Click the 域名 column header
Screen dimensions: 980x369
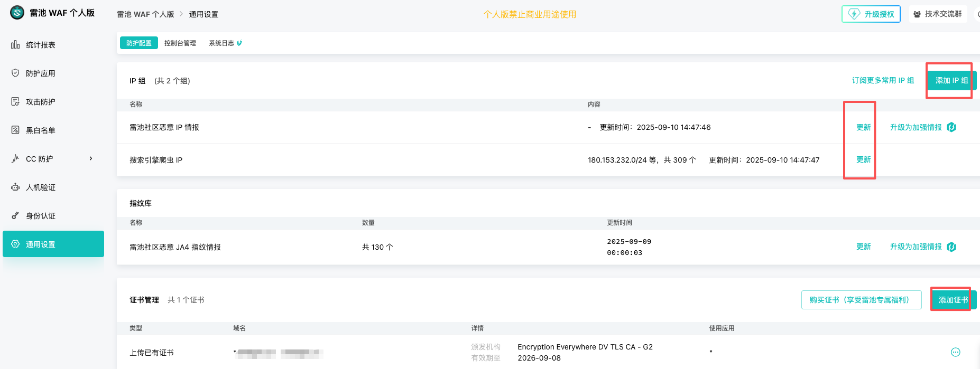pyautogui.click(x=239, y=328)
